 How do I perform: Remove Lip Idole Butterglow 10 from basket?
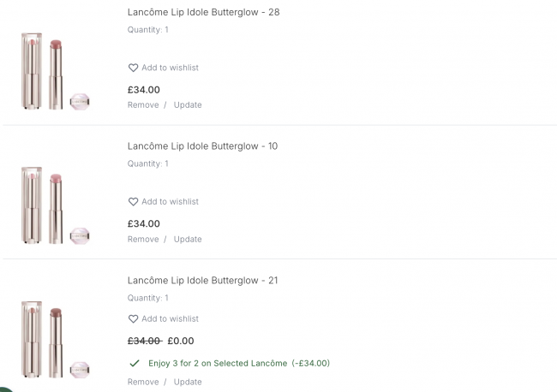pyautogui.click(x=143, y=239)
